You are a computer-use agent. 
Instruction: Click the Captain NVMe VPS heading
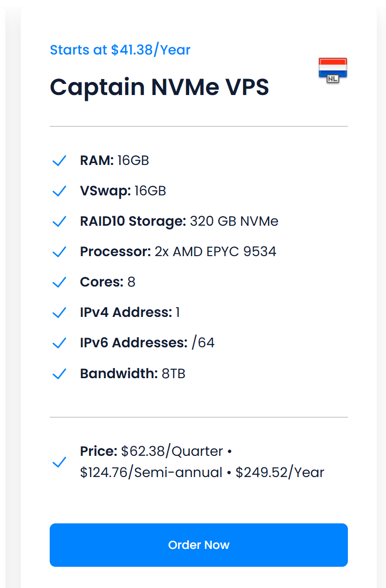(160, 87)
